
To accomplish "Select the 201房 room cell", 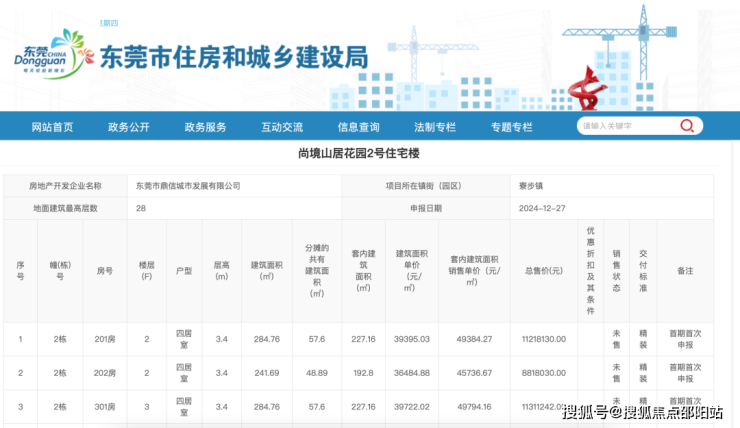I will 105,339.
